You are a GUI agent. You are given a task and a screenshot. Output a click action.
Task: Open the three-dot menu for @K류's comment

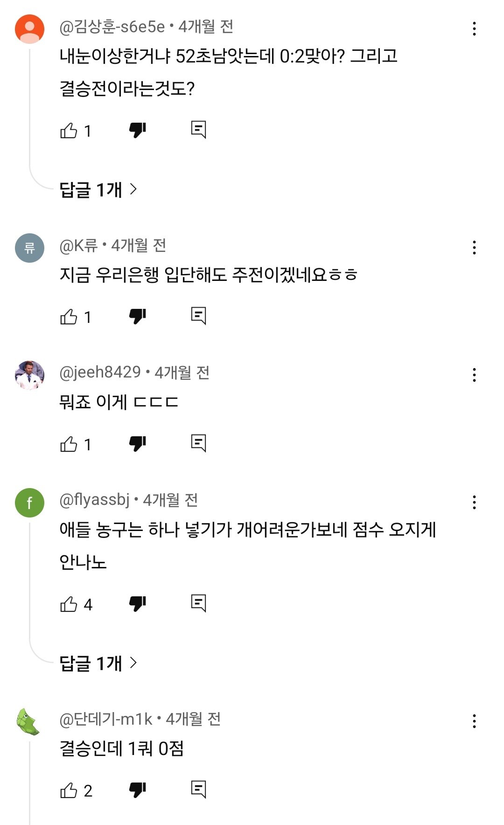point(474,248)
